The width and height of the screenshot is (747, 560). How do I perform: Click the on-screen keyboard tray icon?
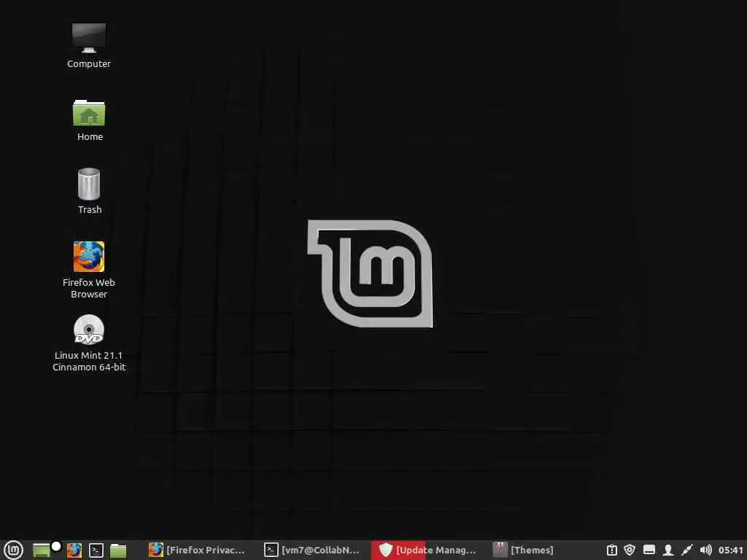649,550
